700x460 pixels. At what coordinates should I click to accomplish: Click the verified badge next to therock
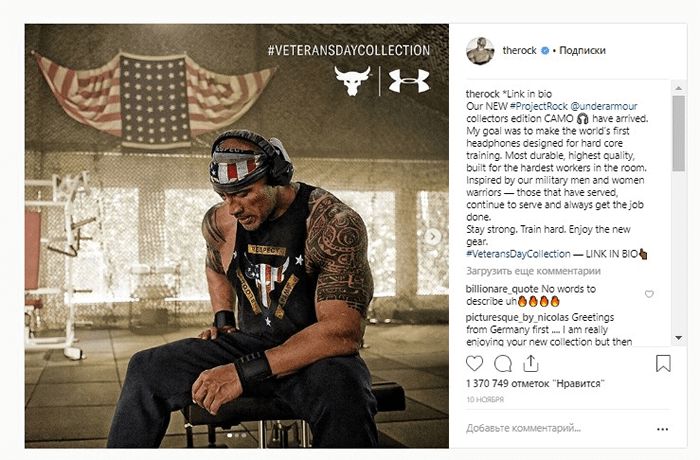(545, 50)
